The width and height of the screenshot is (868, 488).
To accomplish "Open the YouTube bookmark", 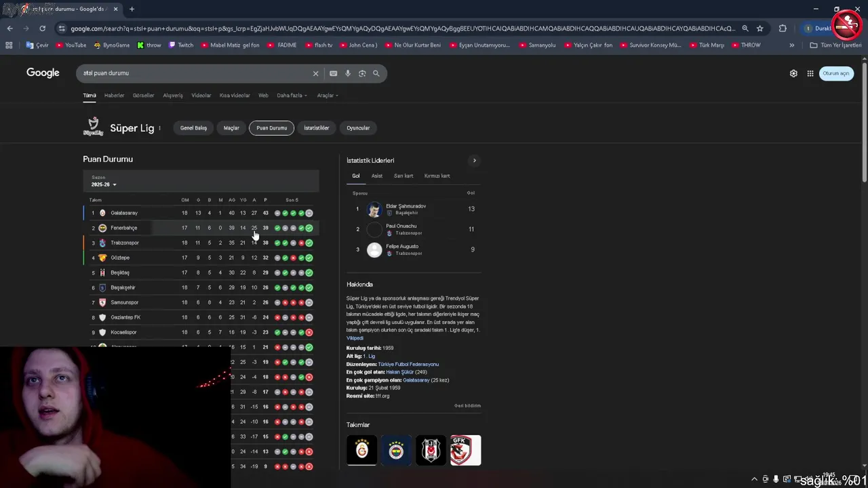I will click(x=71, y=45).
